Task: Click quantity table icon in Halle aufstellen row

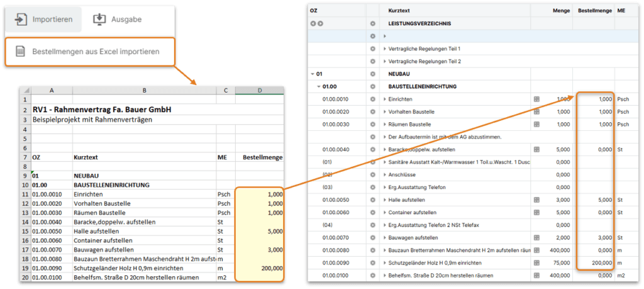Action: pos(536,200)
